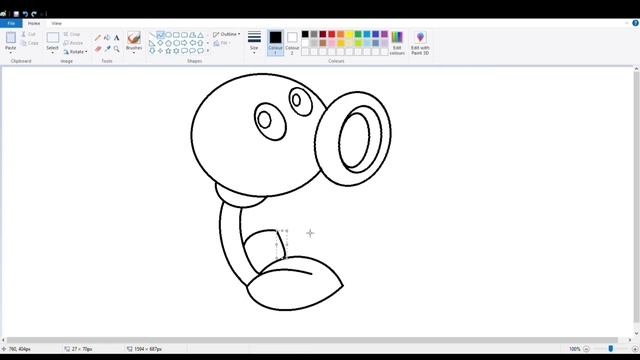Click the Copy button
The height and width of the screenshot is (360, 640).
coord(29,43)
